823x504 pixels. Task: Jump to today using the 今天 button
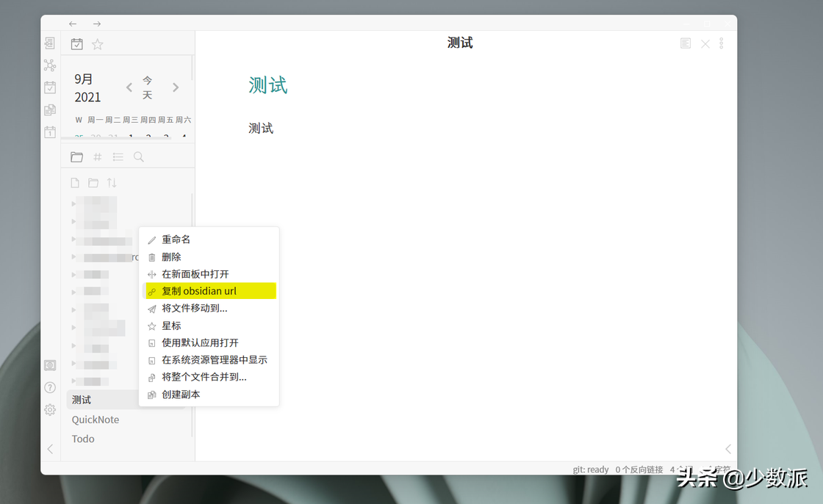(148, 87)
